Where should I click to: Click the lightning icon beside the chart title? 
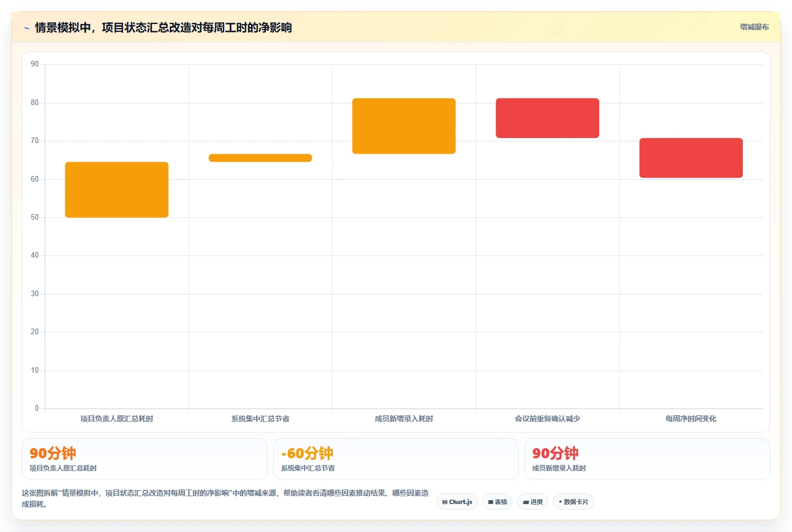[26, 28]
